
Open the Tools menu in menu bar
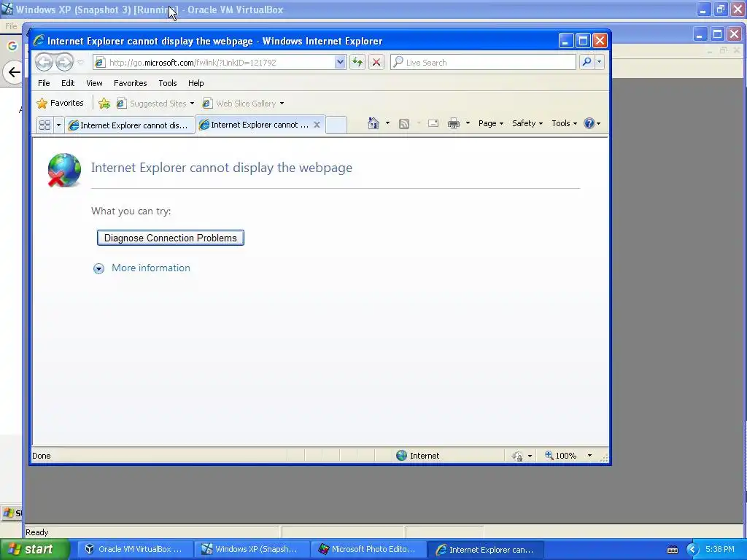click(168, 83)
